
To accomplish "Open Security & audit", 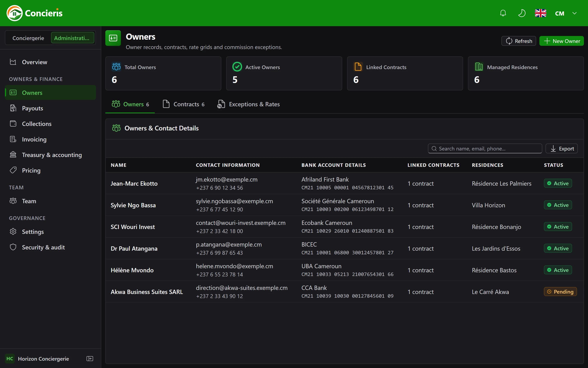I will tap(51, 247).
